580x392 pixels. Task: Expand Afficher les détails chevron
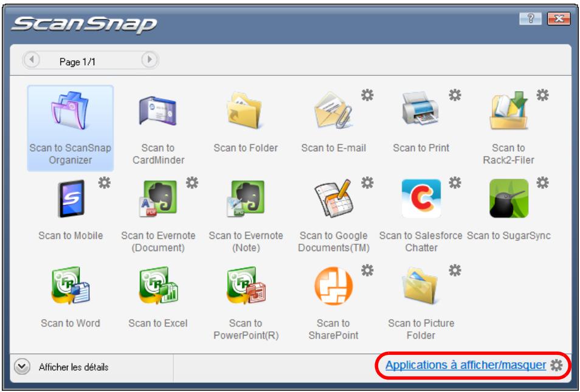click(x=22, y=367)
